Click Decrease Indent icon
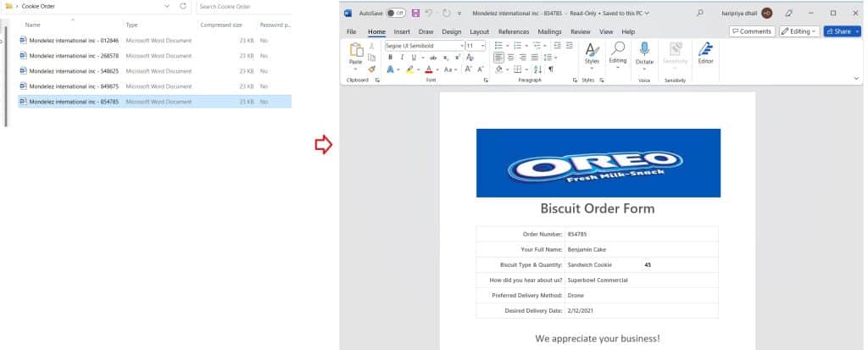Viewport: 868px width, 350px height. [x=557, y=46]
